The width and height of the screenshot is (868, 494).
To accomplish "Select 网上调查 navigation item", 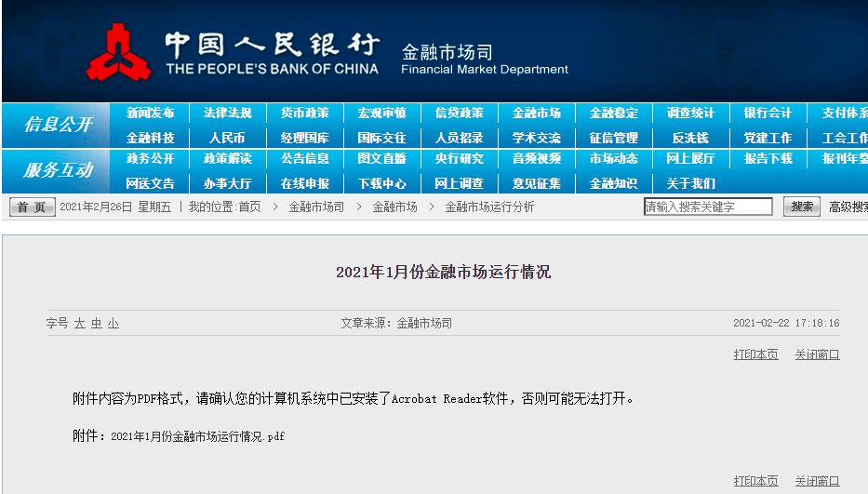I will coord(459,183).
